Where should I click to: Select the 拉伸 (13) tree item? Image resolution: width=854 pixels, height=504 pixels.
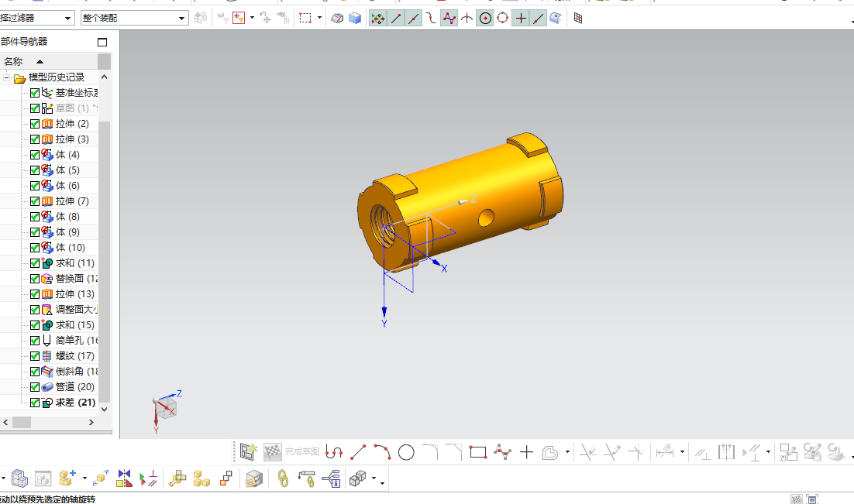click(74, 294)
